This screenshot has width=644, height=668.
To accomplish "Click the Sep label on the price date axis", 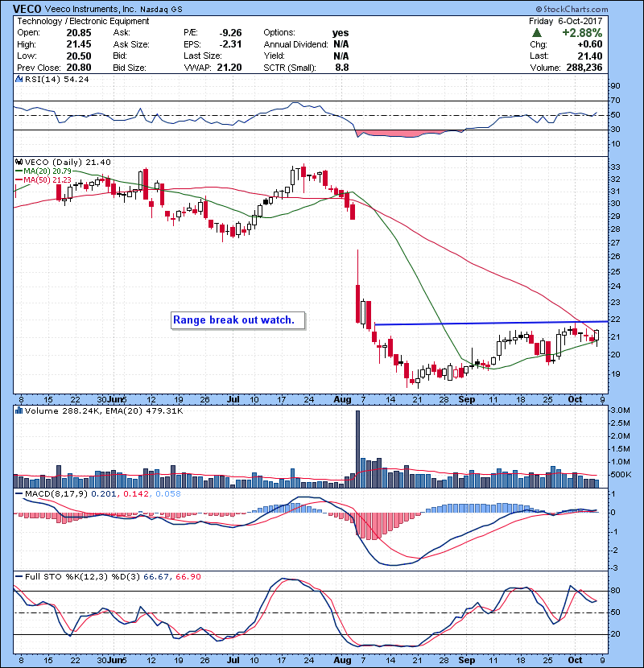I will coord(467,399).
